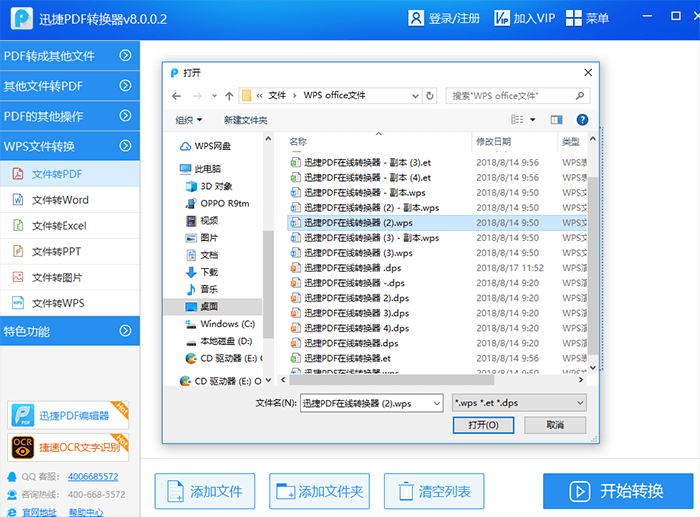Open the Windows (C:) drive
Viewport: 700px width, 517px height.
pyautogui.click(x=220, y=324)
